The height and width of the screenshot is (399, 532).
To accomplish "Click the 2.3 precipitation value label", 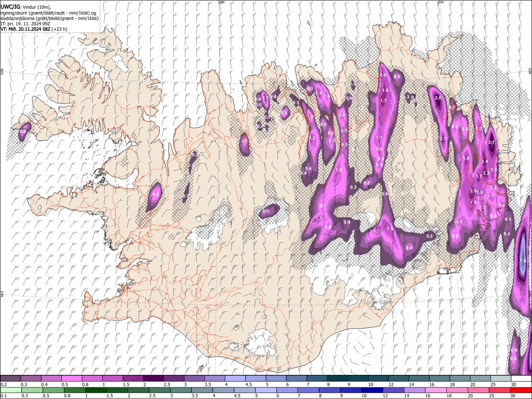I will click(486, 173).
